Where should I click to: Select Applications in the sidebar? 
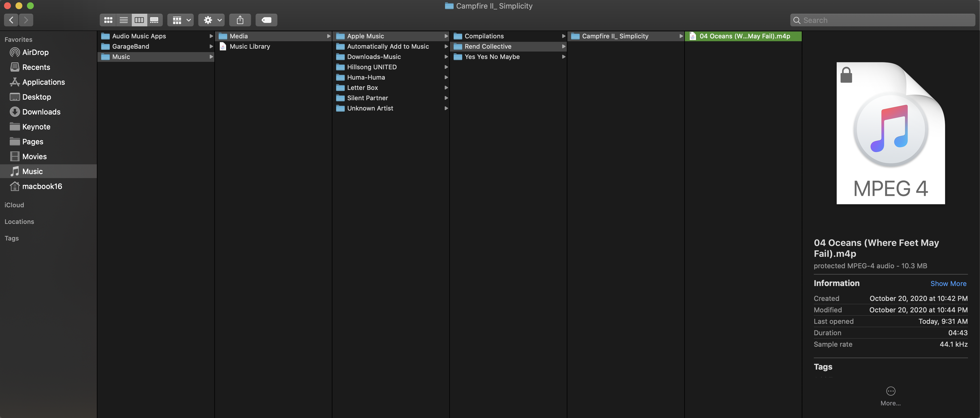(43, 82)
